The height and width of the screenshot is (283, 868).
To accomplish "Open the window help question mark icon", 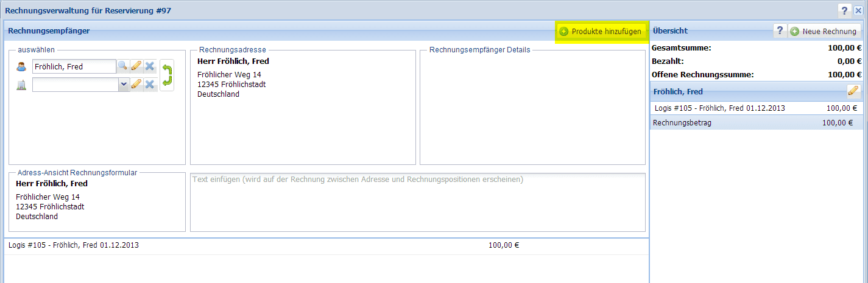I will tap(844, 10).
